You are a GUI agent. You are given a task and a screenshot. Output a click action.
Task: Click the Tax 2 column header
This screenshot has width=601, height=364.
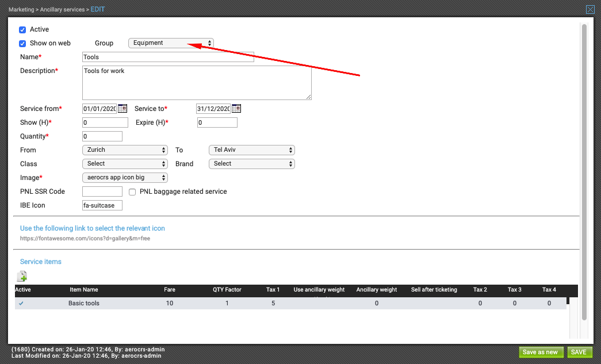[480, 290]
